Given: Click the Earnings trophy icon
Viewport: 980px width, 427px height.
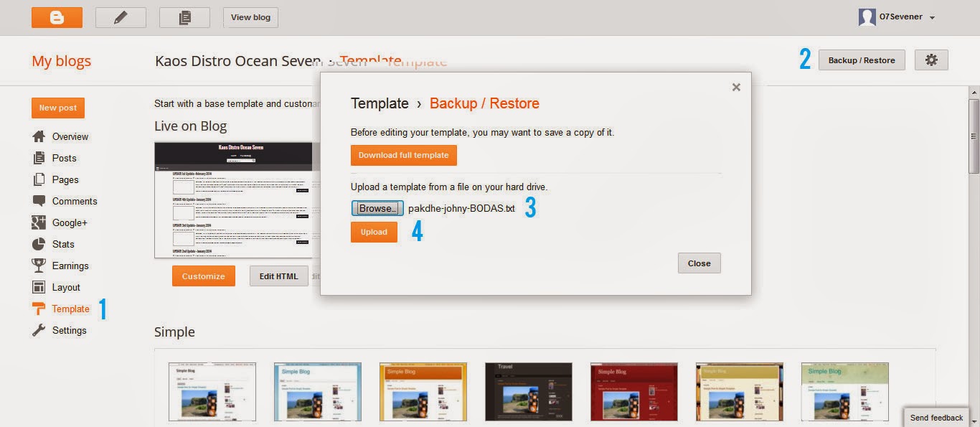Looking at the screenshot, I should point(39,266).
